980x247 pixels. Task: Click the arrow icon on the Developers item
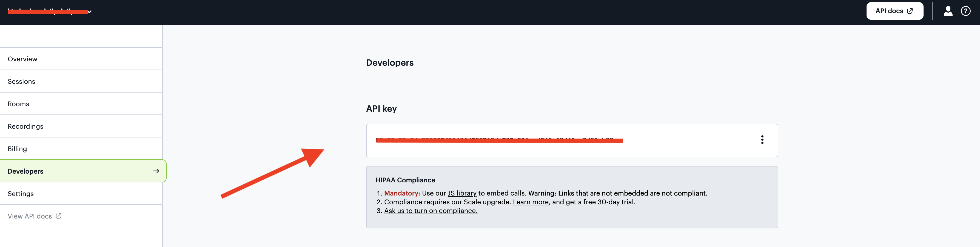[156, 171]
